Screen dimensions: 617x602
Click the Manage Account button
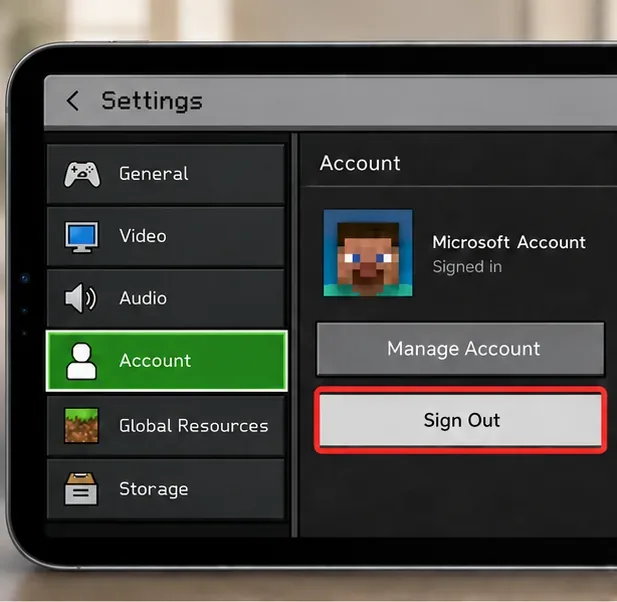pos(460,349)
